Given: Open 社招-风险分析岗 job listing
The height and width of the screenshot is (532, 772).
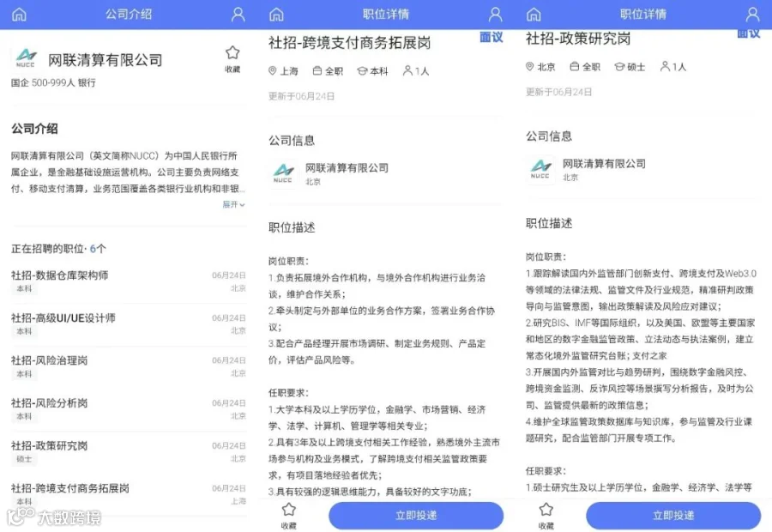Looking at the screenshot, I should coord(129,409).
